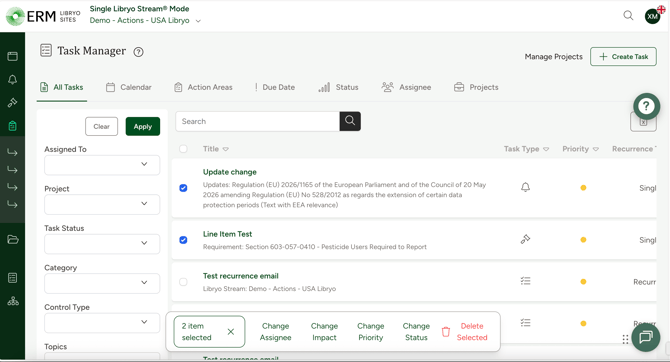
Task: Click Change Assignee bulk action
Action: click(x=276, y=332)
